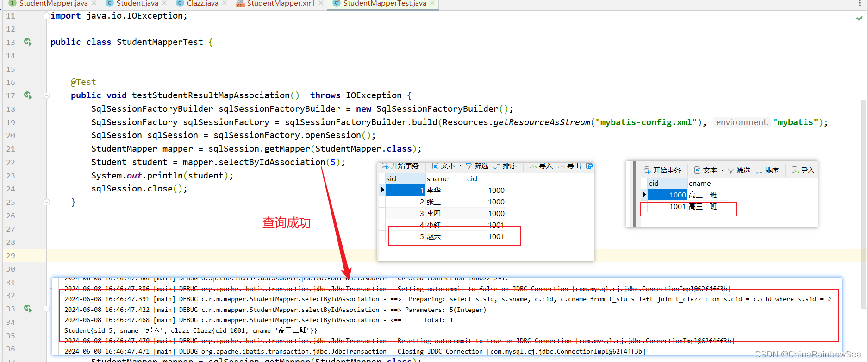Run testStudentResultMapAssociation from gutter icon
The height and width of the screenshot is (362, 868).
[x=28, y=95]
